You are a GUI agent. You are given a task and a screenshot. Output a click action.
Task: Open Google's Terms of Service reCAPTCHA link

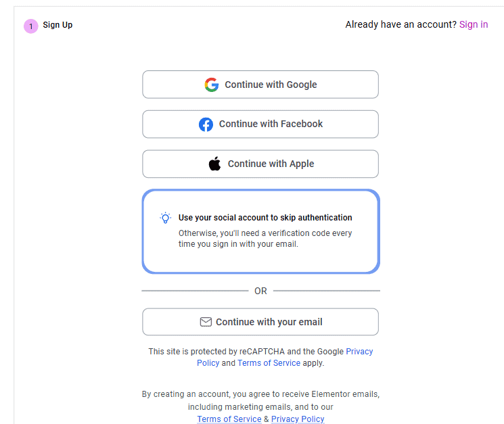tap(269, 363)
